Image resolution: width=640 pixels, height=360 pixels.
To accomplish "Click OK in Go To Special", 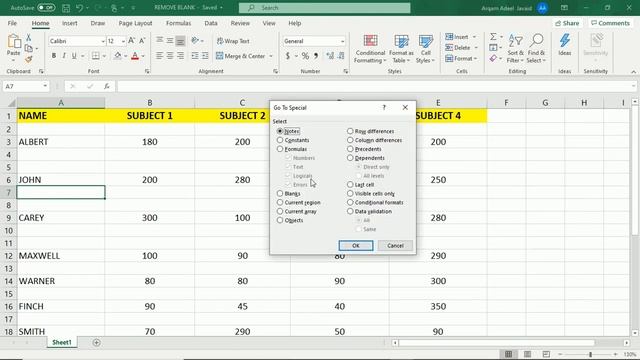I will pos(356,246).
